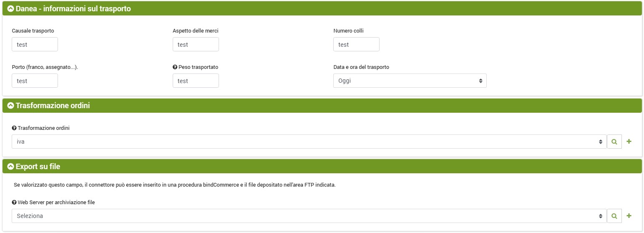
Task: Focus the Causale trasporto input field
Action: pyautogui.click(x=35, y=44)
